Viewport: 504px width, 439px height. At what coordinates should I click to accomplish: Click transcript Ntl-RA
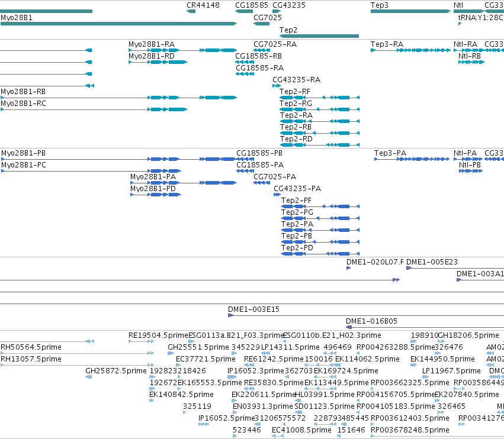pos(468,50)
